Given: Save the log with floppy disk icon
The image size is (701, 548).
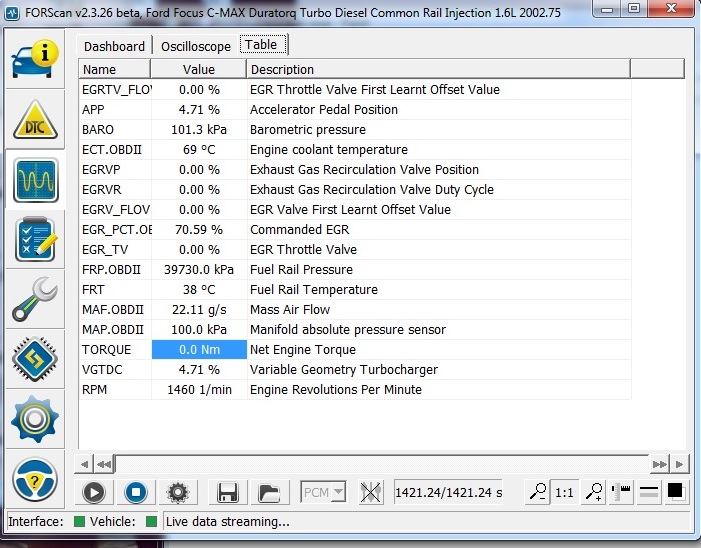Looking at the screenshot, I should click(x=227, y=492).
